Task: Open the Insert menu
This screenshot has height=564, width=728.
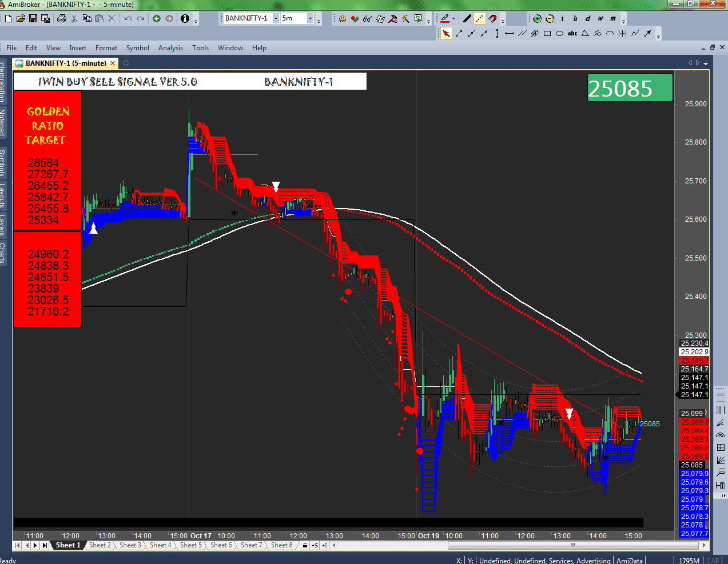Action: click(x=78, y=48)
